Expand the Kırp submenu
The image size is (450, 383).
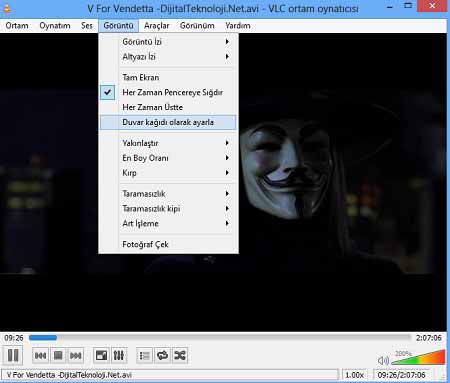point(168,173)
